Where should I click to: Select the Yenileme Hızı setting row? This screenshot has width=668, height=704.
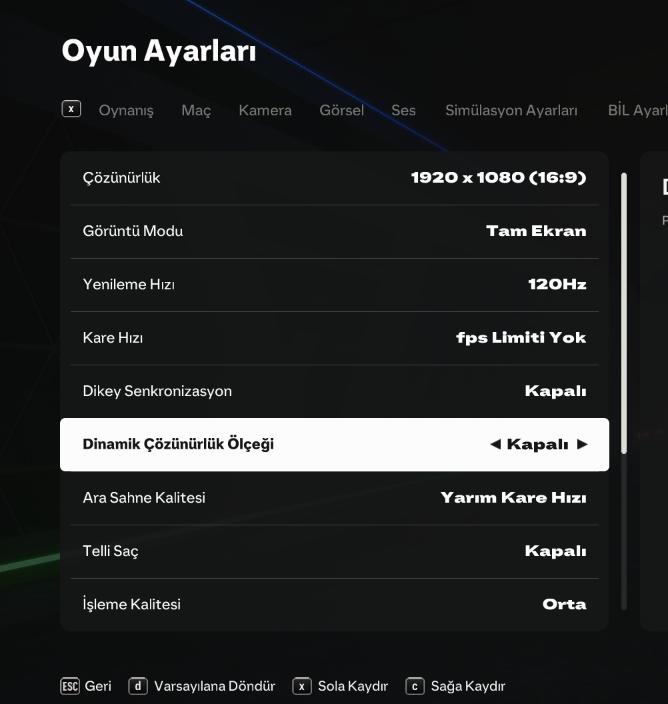[x=334, y=284]
